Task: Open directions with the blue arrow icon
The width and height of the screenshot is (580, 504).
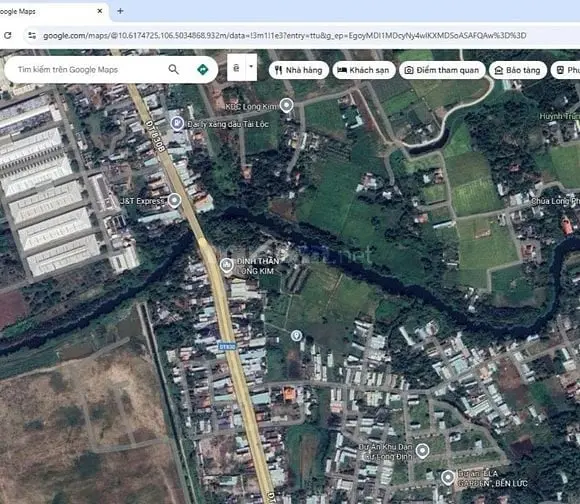Action: click(x=202, y=69)
